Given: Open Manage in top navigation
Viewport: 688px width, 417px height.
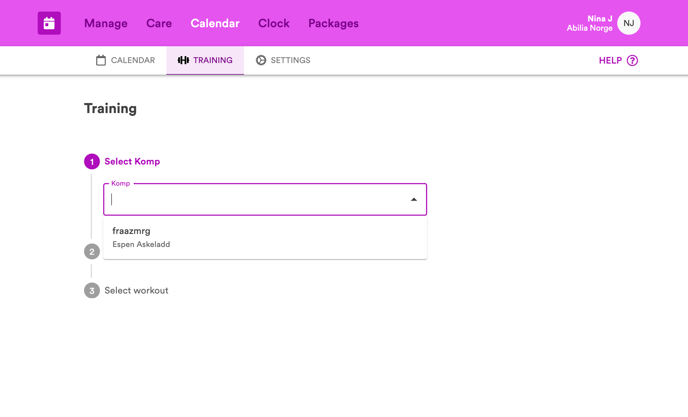Looking at the screenshot, I should (106, 23).
